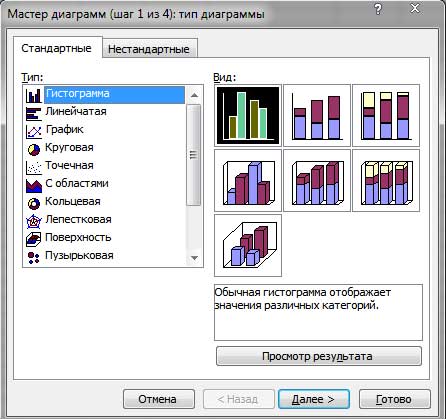The image size is (446, 419).
Task: Switch to the Нестандартные tab
Action: (149, 49)
